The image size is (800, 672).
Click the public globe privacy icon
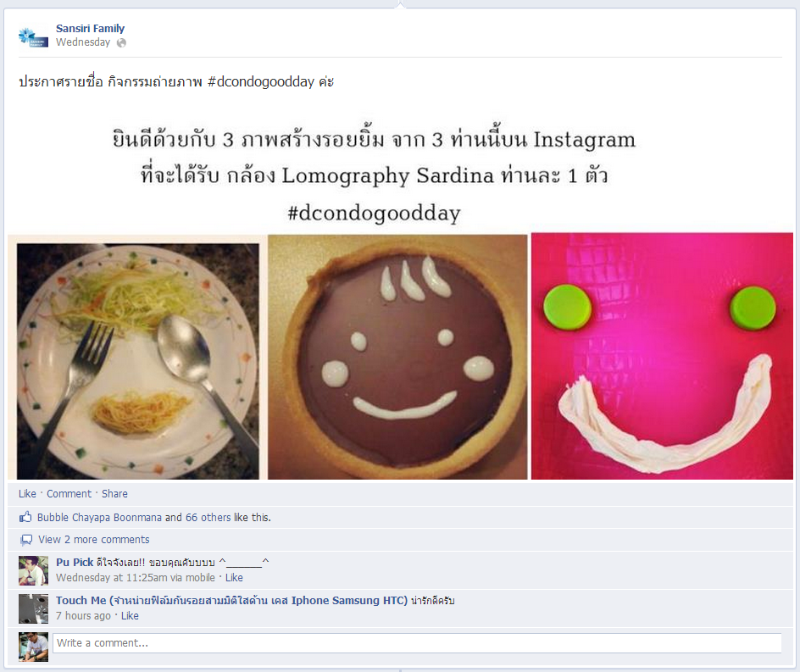[121, 43]
